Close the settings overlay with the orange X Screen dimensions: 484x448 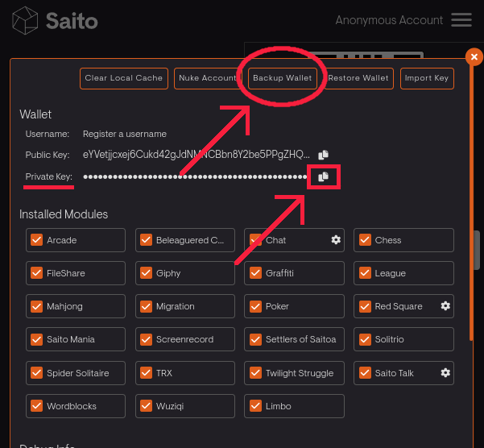[x=474, y=57]
